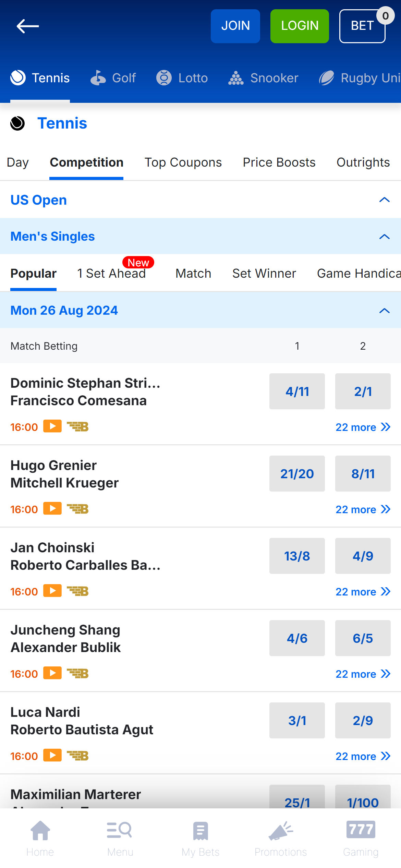The width and height of the screenshot is (401, 868).
Task: Collapse the Mon 26 Aug 2024 group
Action: [x=384, y=311]
